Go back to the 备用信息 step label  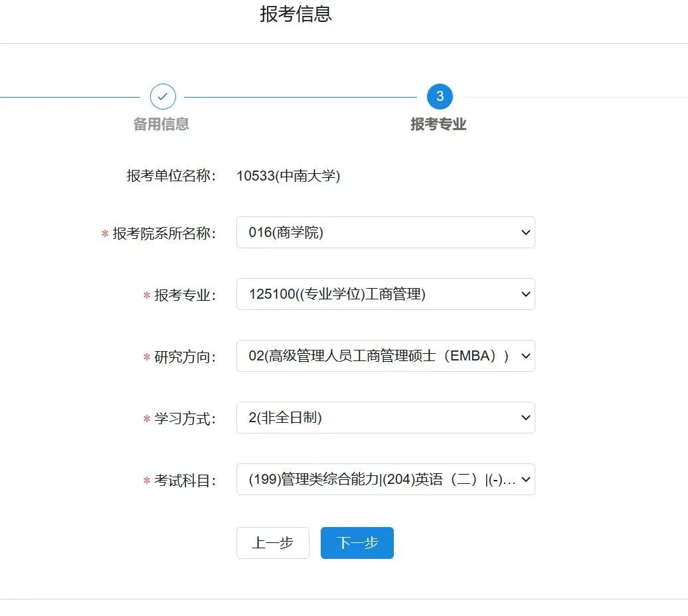click(161, 124)
